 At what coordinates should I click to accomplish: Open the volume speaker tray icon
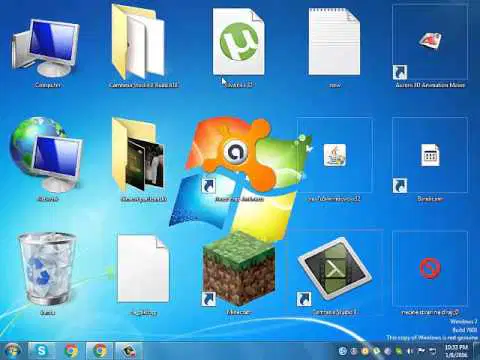410,351
